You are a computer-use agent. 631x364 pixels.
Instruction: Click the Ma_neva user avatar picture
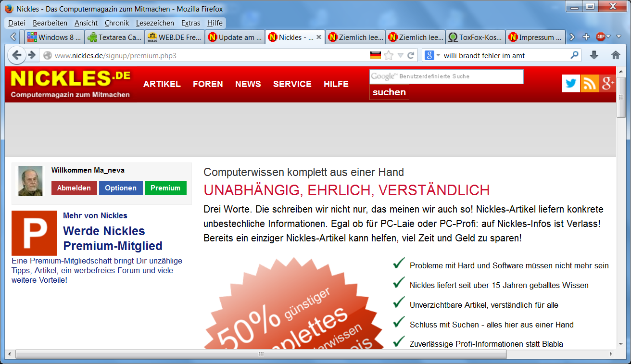[30, 181]
